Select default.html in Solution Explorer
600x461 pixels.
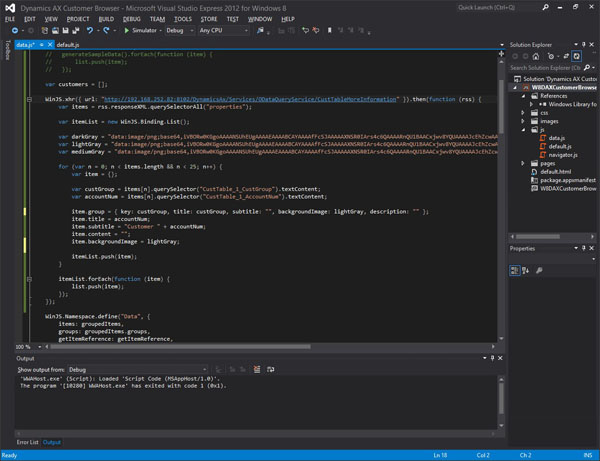tap(556, 172)
